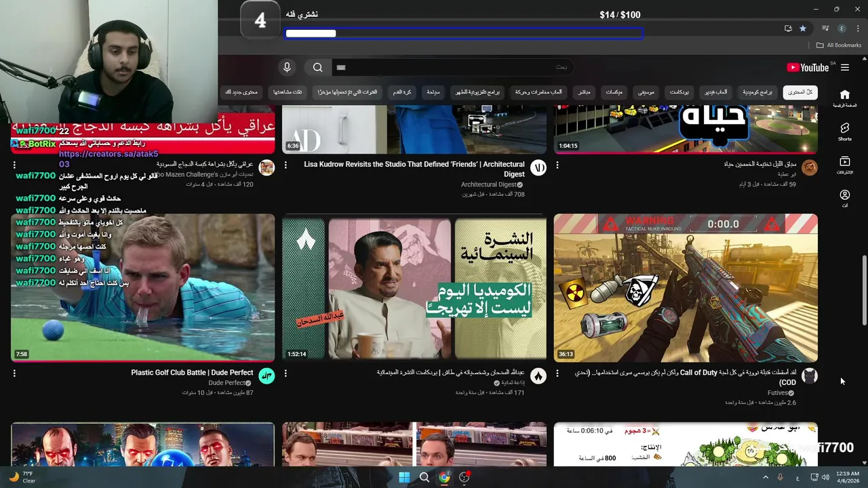This screenshot has height=488, width=868.
Task: Open the النشرة السينمائية podcast thumbnail
Action: click(x=414, y=288)
